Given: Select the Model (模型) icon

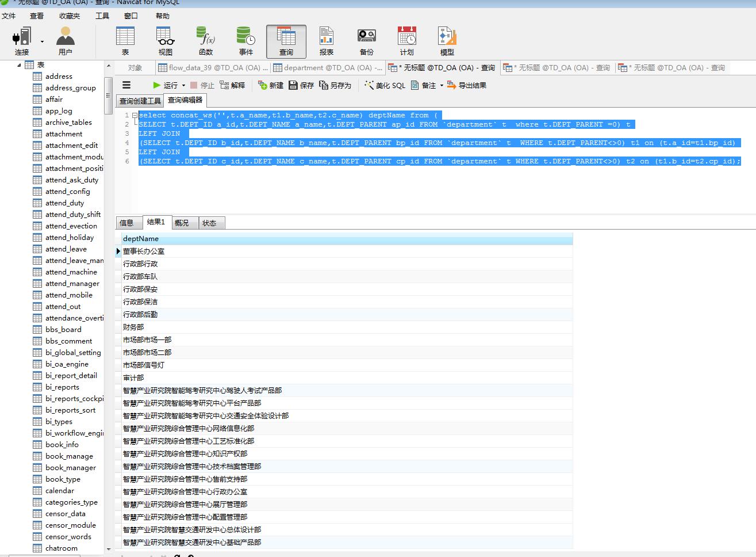Looking at the screenshot, I should click(447, 37).
